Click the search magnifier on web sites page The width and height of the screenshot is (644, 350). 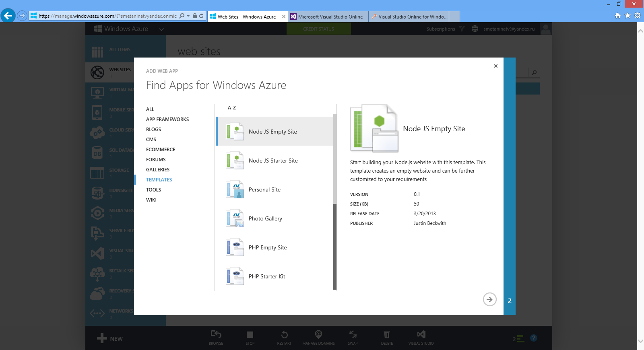pyautogui.click(x=534, y=73)
